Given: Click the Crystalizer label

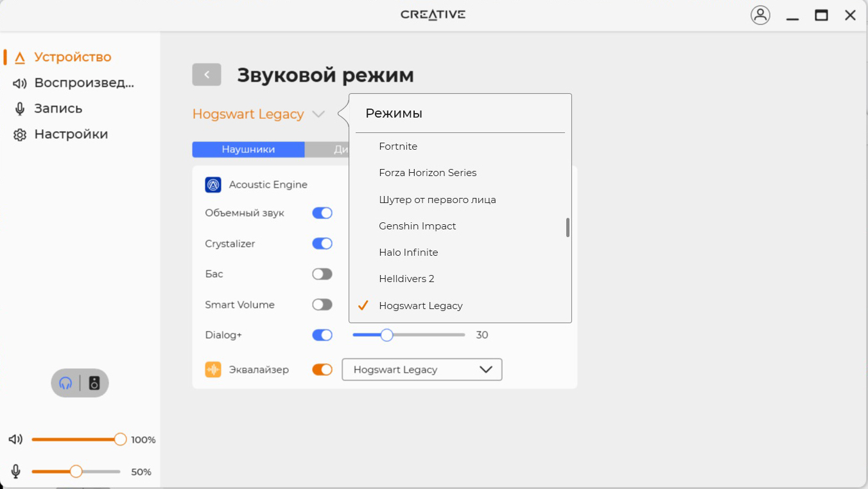Looking at the screenshot, I should (230, 244).
